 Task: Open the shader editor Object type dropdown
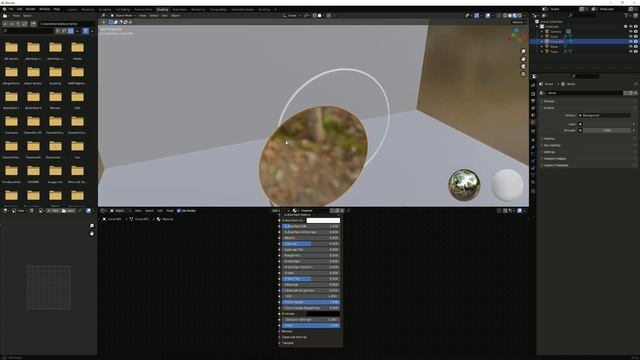(x=119, y=211)
